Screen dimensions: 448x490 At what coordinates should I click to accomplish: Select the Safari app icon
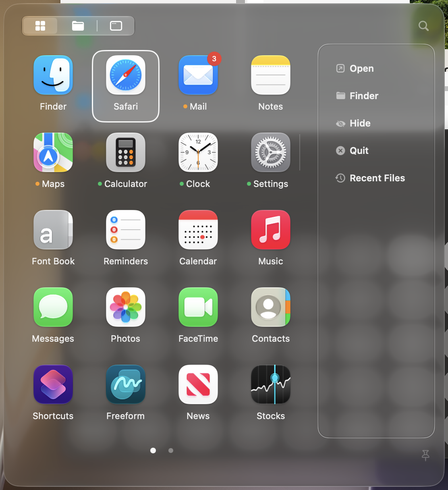click(126, 75)
